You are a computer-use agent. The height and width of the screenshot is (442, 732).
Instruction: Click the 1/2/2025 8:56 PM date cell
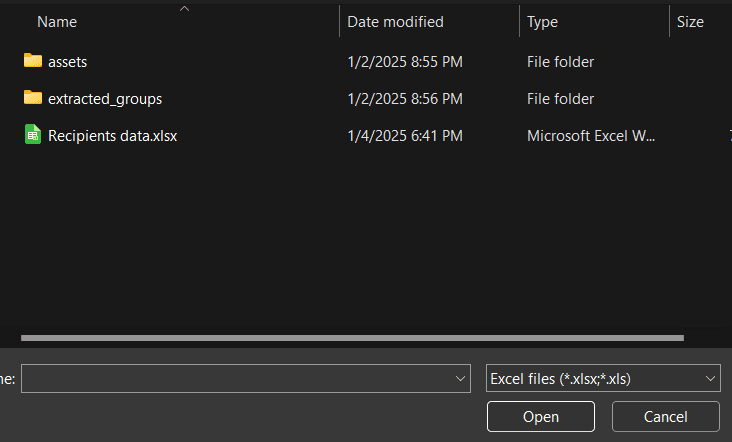[404, 99]
